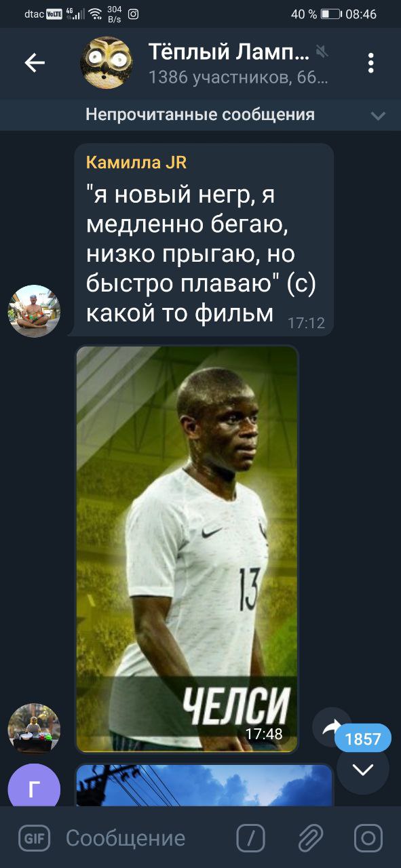Tap the battery status indicator
This screenshot has width=401, height=868.
pyautogui.click(x=330, y=14)
